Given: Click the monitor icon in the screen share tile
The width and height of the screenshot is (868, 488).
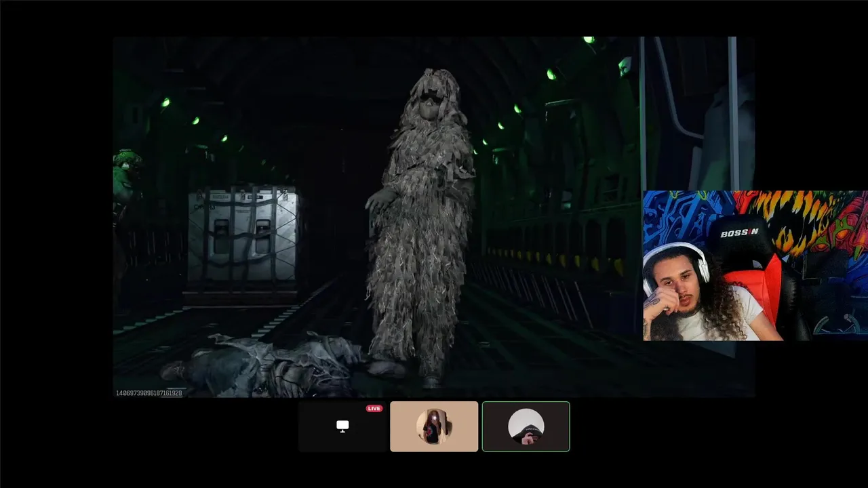Looking at the screenshot, I should [342, 426].
